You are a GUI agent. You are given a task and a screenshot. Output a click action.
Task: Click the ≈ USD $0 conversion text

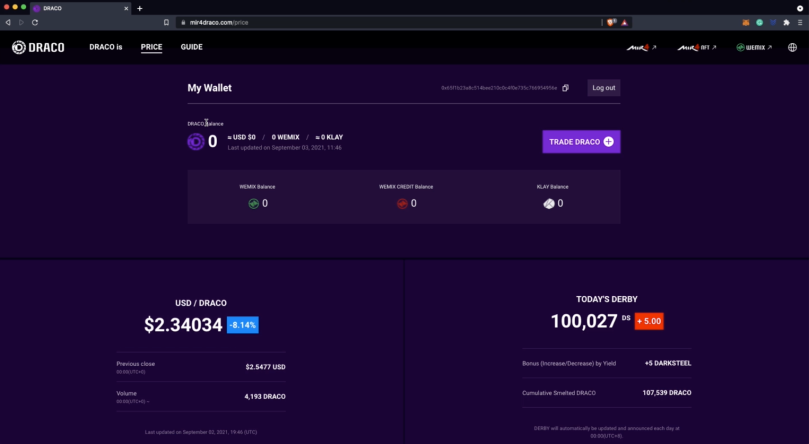(x=241, y=137)
